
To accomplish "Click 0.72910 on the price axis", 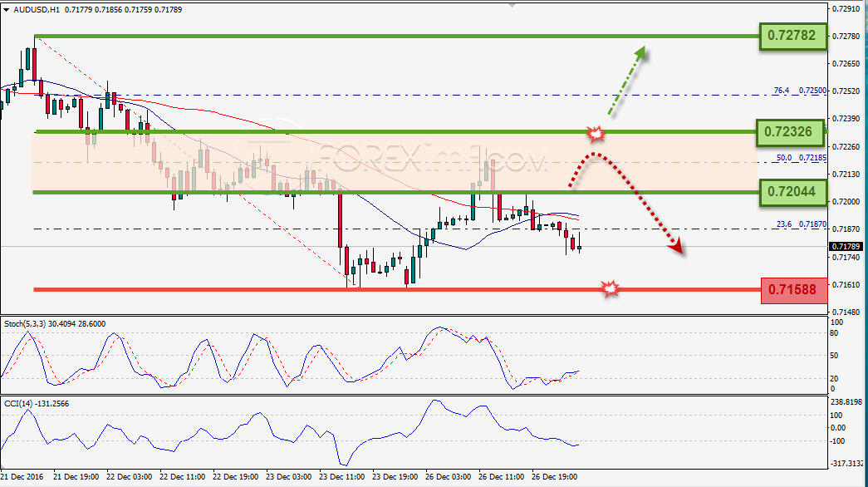I will 846,9.
